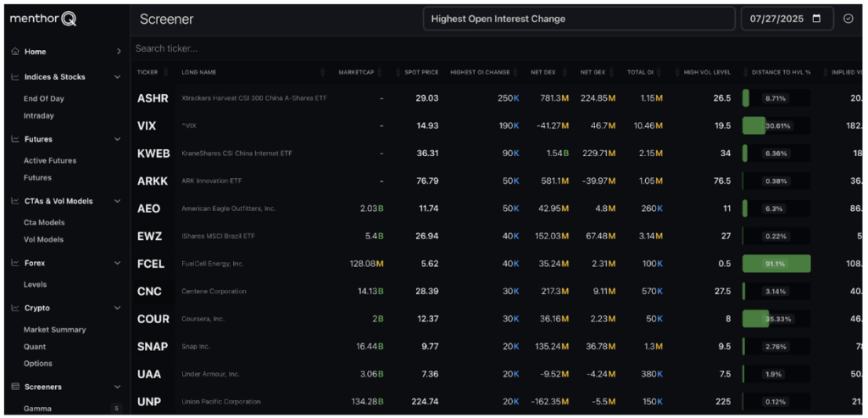The width and height of the screenshot is (868, 418).
Task: Open Active Futures in sidebar
Action: 50,160
